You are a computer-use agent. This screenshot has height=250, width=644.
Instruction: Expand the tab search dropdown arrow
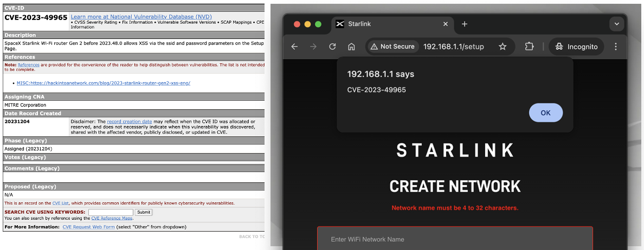click(616, 24)
